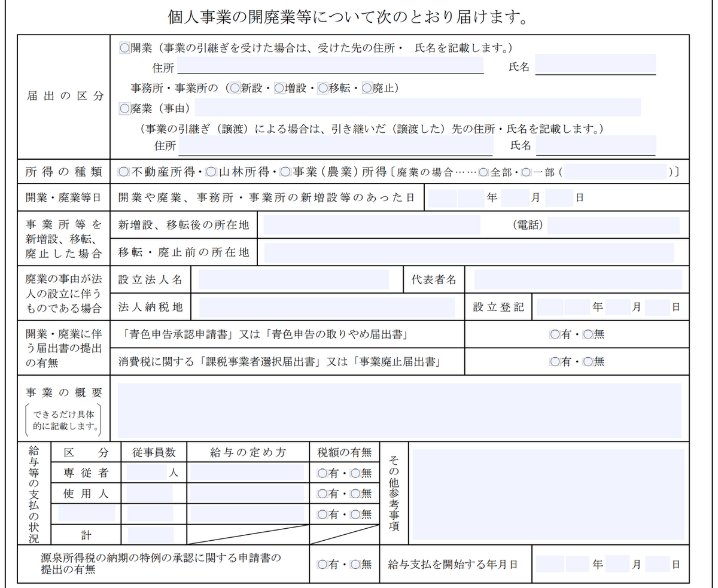This screenshot has height=588, width=718.
Task: Mark 無 for 課税事業者選択届出書 row
Action: click(588, 362)
